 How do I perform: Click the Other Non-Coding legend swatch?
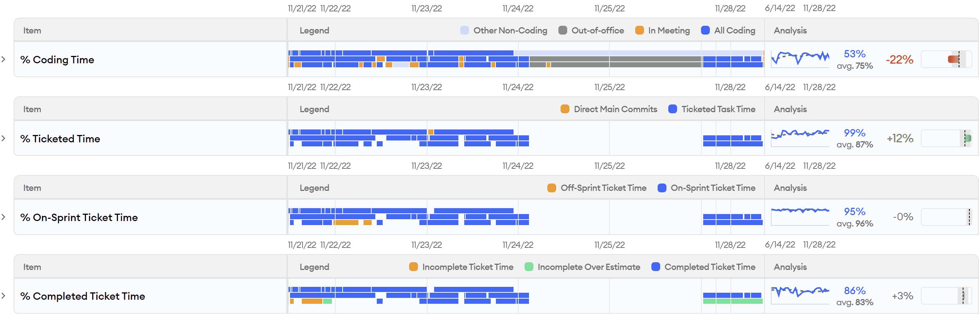pyautogui.click(x=465, y=31)
